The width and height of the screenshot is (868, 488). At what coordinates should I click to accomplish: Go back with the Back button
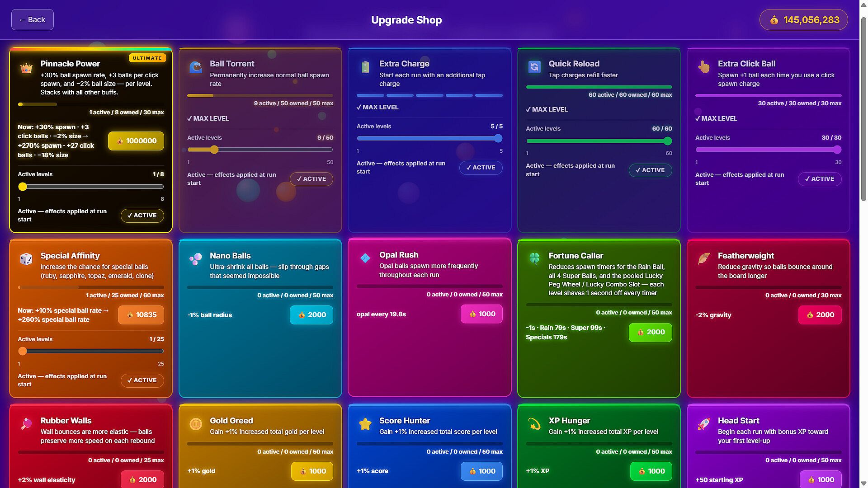point(33,20)
